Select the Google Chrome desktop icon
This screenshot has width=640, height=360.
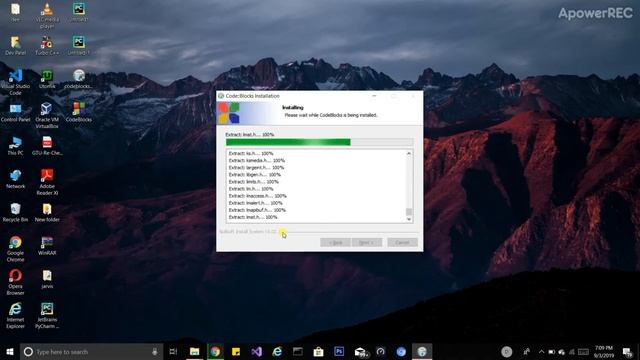(x=16, y=249)
